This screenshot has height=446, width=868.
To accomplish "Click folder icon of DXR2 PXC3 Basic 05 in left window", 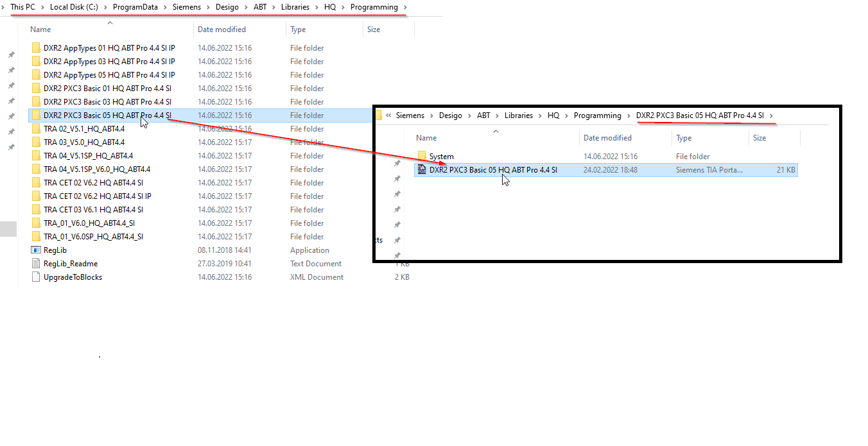I will 36,116.
